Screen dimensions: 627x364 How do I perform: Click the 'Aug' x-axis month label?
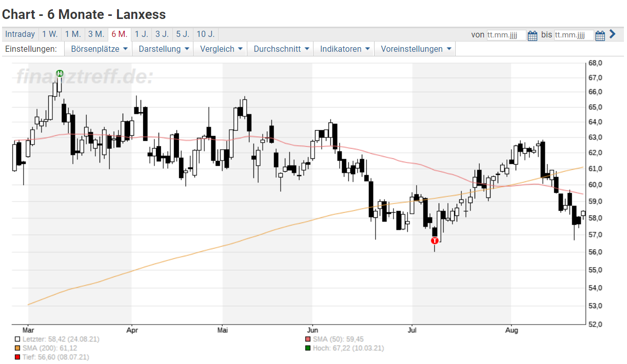point(511,330)
